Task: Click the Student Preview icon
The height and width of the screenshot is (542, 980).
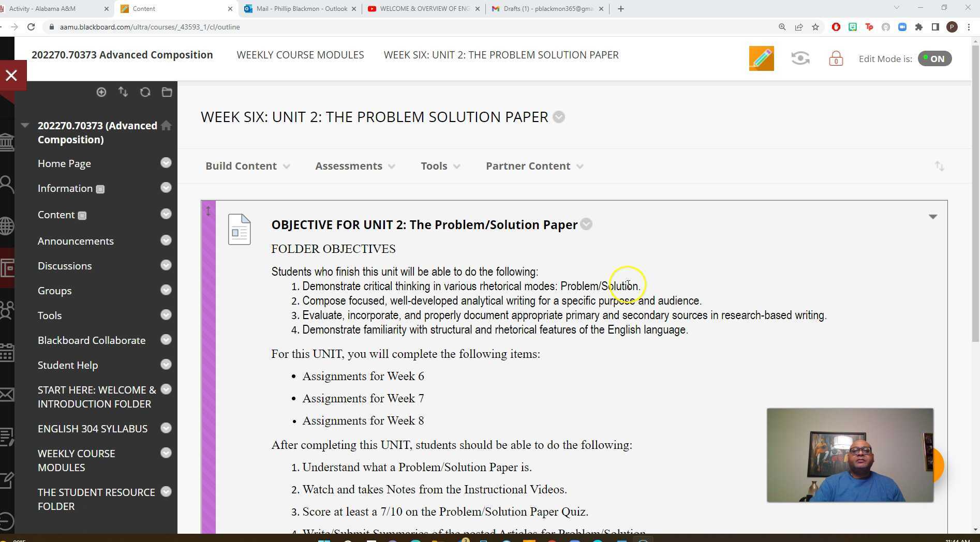Action: (x=800, y=58)
